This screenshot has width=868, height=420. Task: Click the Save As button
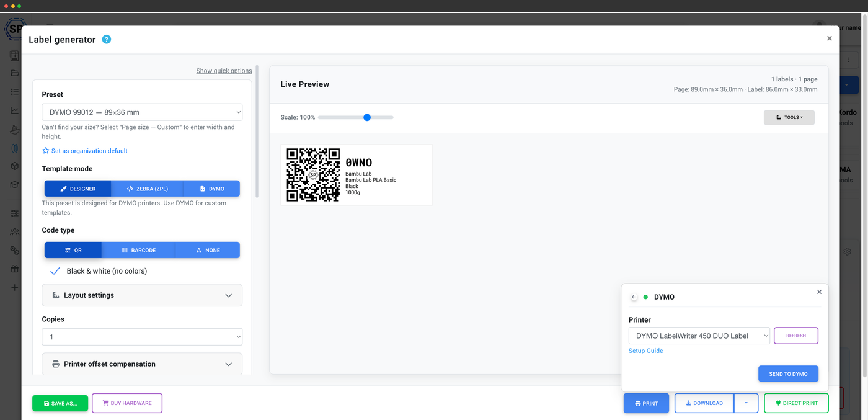tap(60, 403)
